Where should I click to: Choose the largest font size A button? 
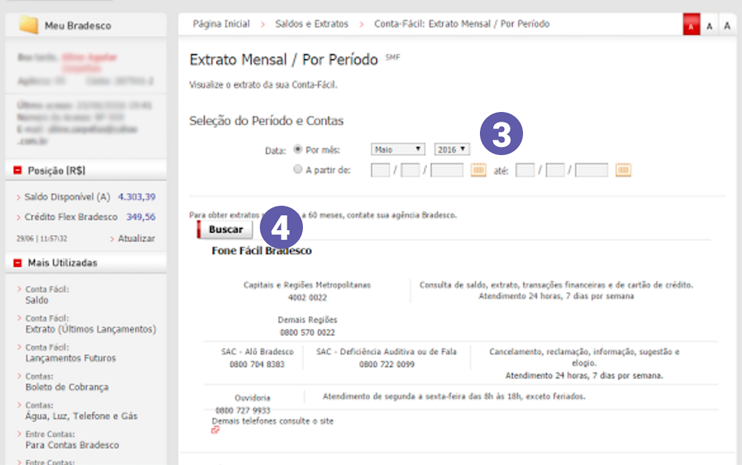click(x=727, y=26)
